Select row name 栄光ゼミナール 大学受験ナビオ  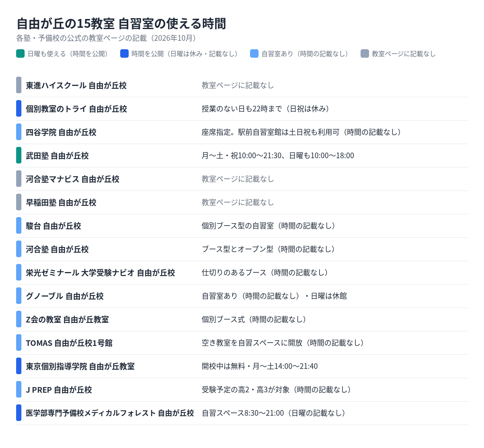[80, 272]
